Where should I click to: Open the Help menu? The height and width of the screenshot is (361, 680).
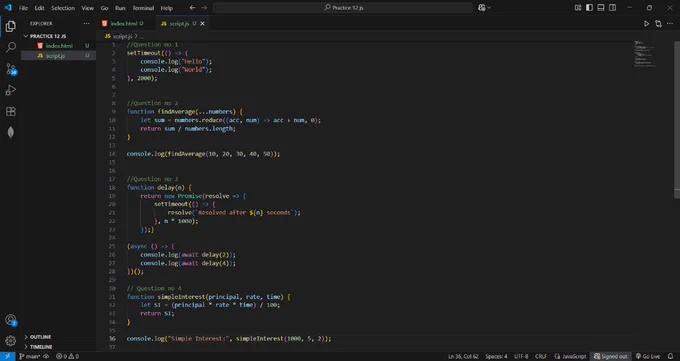(x=167, y=8)
